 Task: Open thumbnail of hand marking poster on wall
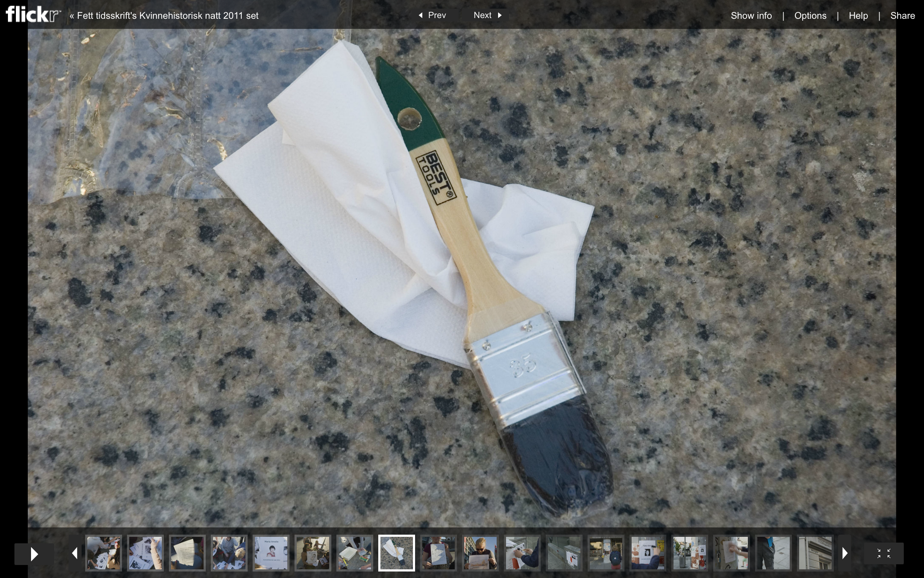click(x=522, y=553)
